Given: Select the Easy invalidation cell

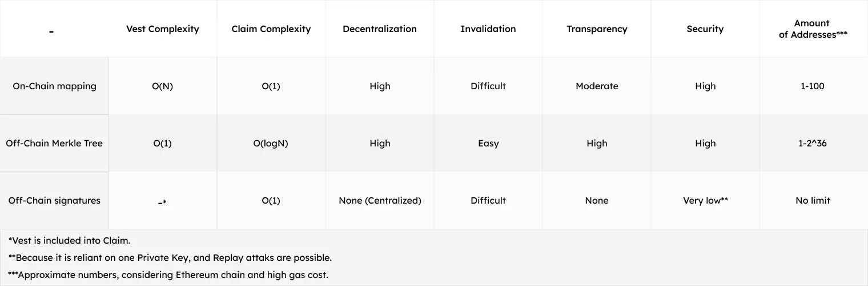Looking at the screenshot, I should tap(488, 144).
